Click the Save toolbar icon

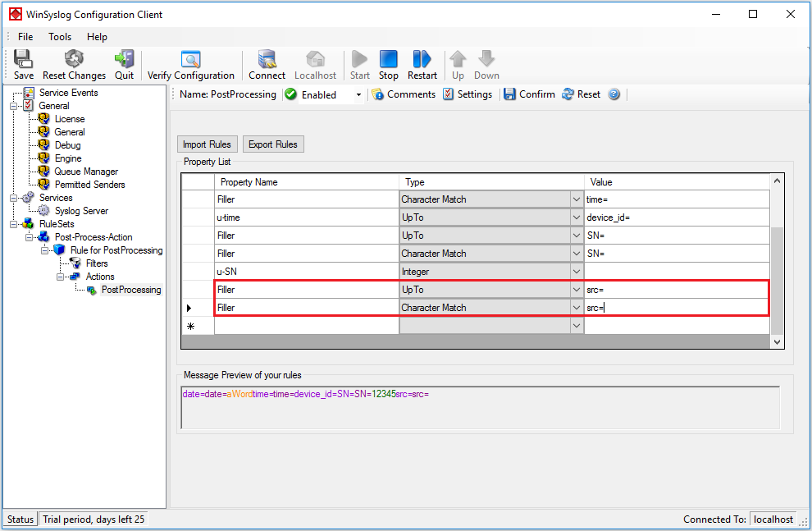23,65
